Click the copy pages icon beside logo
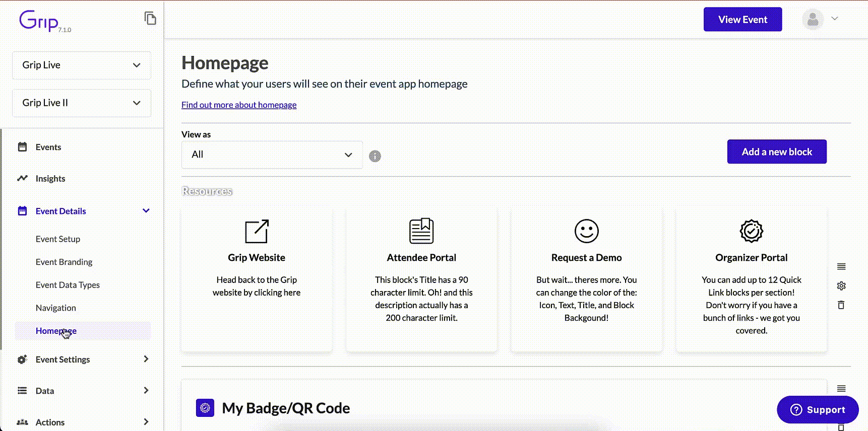 [150, 18]
